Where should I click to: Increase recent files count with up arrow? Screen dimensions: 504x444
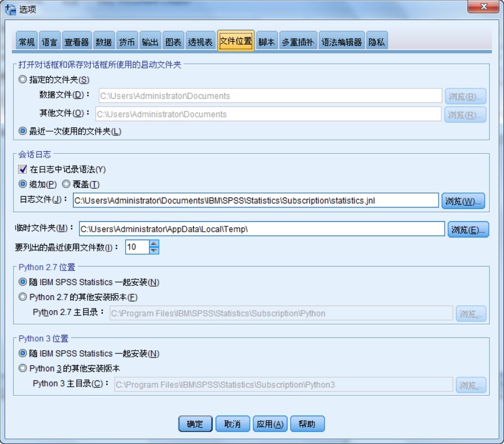coord(154,244)
